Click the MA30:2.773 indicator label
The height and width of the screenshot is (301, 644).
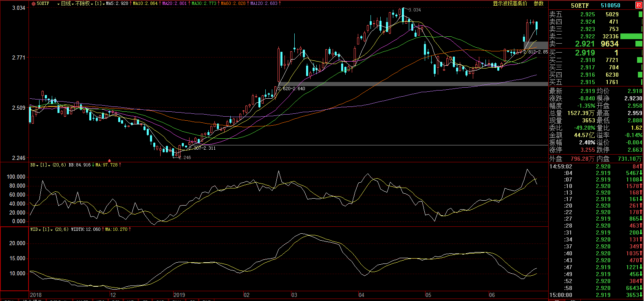[204, 3]
